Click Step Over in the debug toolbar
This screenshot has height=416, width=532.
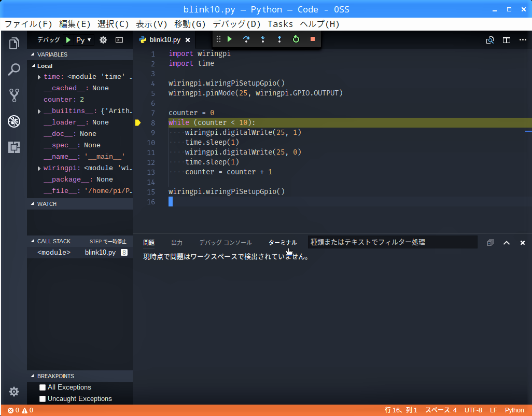point(246,39)
